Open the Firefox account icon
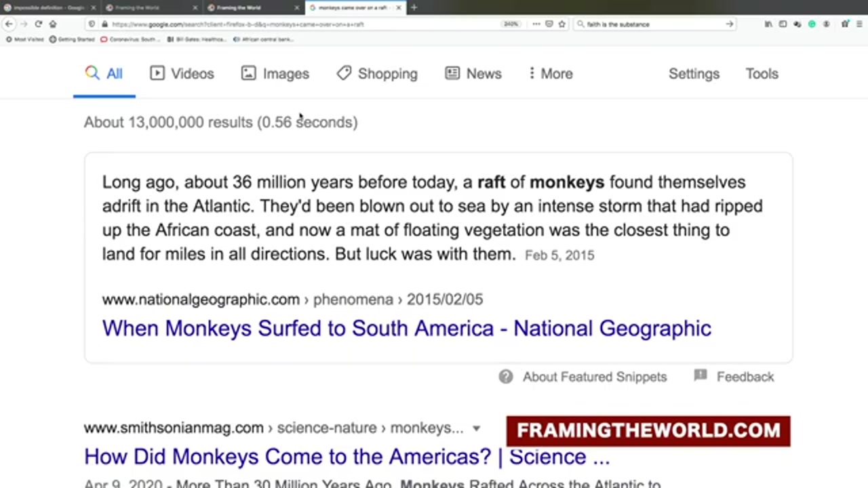Screen dimensions: 868x488 tap(826, 24)
